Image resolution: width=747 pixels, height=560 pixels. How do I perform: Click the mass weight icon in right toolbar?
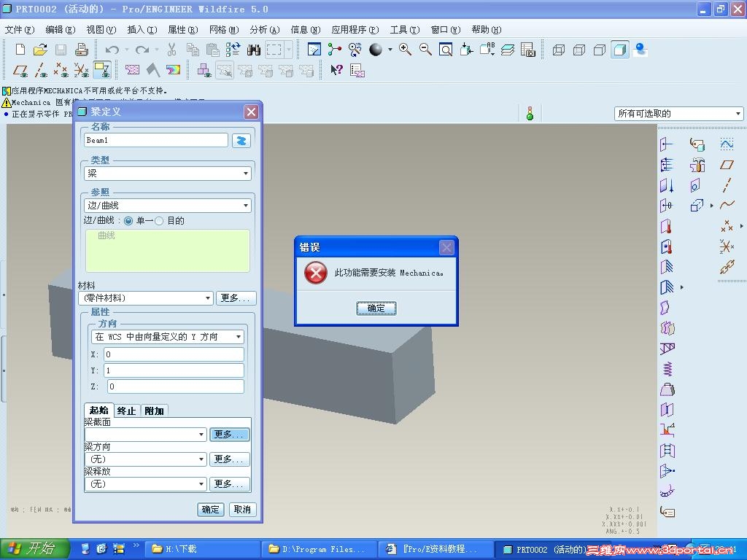point(667,389)
